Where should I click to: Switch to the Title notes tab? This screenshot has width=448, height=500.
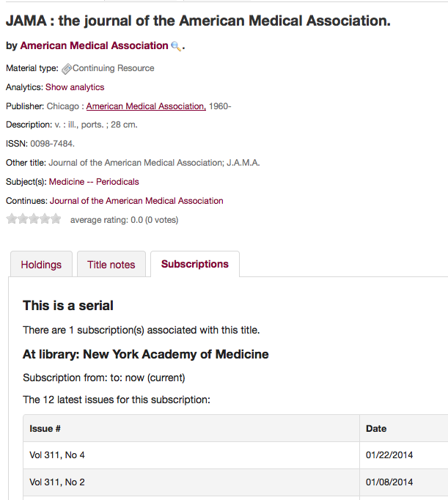pyautogui.click(x=111, y=265)
